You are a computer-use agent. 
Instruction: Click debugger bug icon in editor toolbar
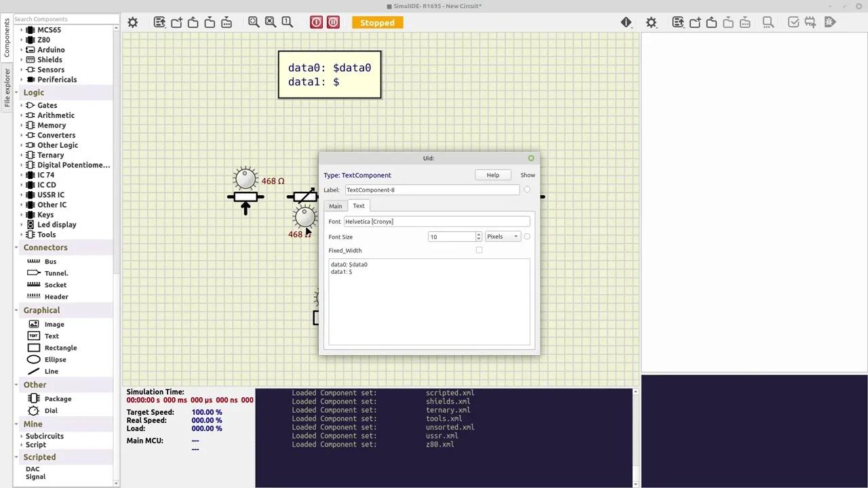[830, 22]
